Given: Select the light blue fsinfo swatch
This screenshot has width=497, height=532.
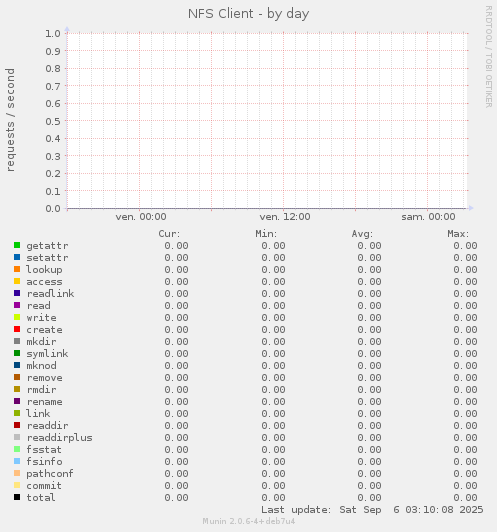Looking at the screenshot, I should pyautogui.click(x=17, y=461).
